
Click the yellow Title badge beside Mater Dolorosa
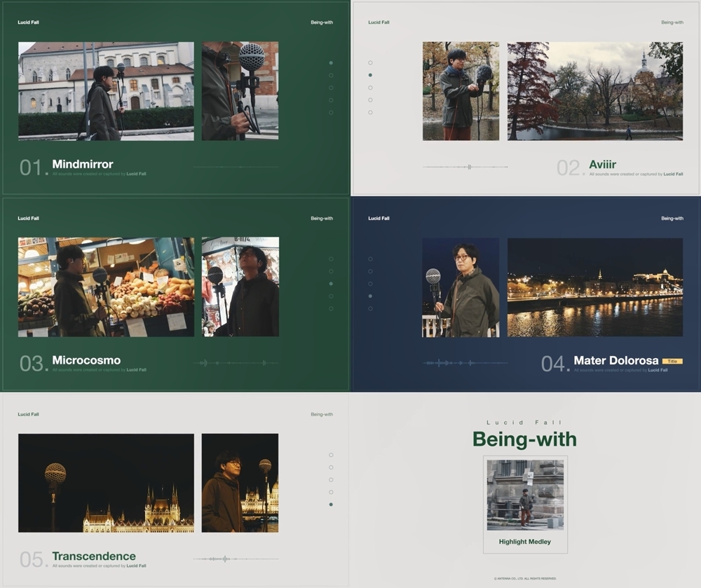672,361
